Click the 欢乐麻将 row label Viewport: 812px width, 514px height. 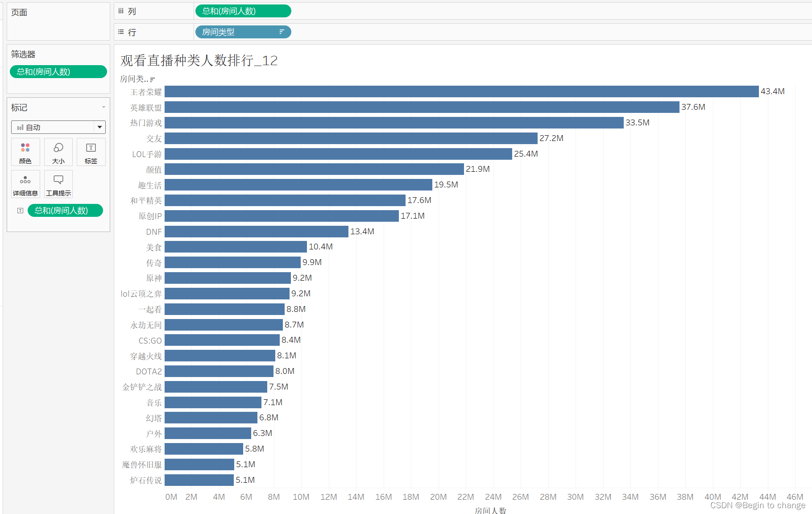click(x=146, y=449)
